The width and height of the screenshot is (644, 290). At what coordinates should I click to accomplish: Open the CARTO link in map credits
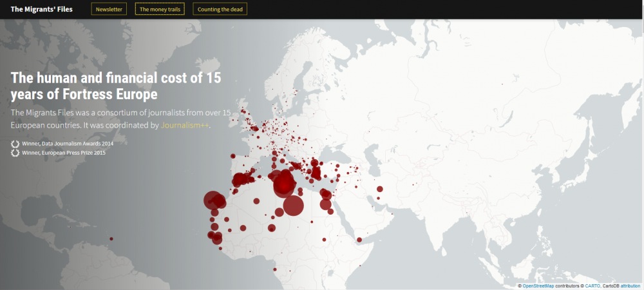pyautogui.click(x=592, y=285)
